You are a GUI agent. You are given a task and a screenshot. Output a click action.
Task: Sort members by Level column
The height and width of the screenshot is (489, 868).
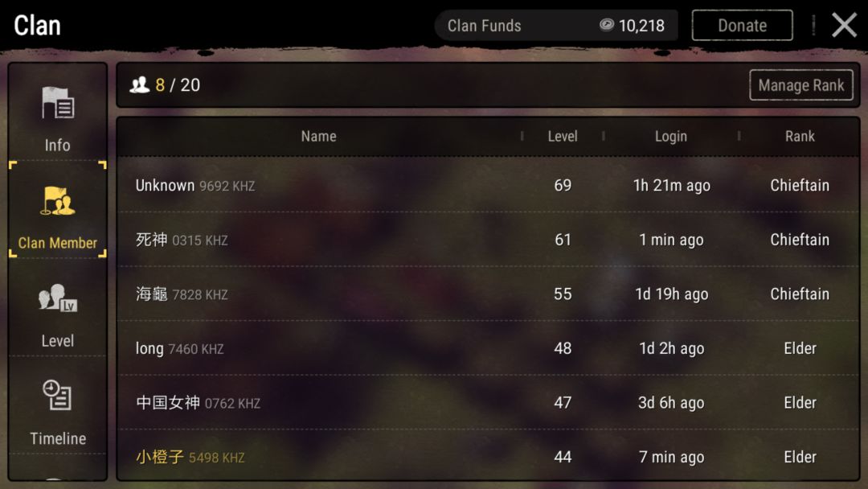pyautogui.click(x=563, y=136)
